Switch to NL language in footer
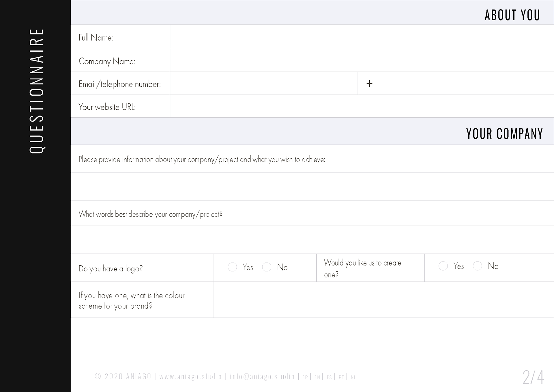554x392 pixels. (353, 377)
